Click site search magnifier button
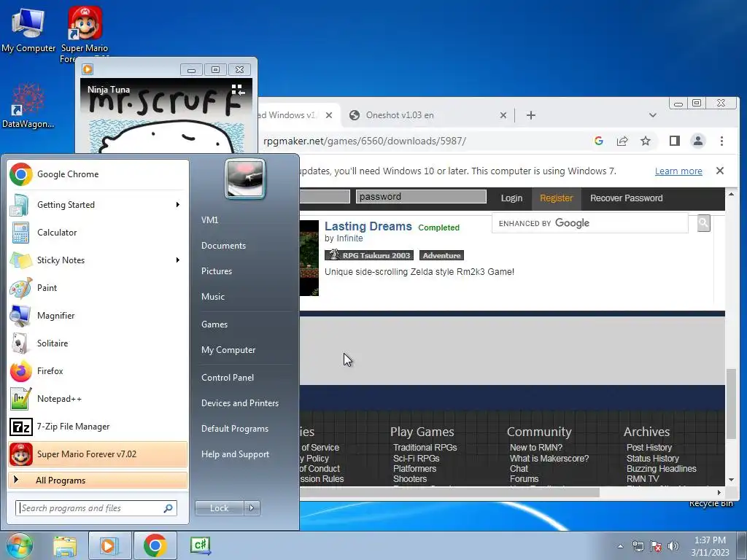The width and height of the screenshot is (747, 560). point(704,223)
